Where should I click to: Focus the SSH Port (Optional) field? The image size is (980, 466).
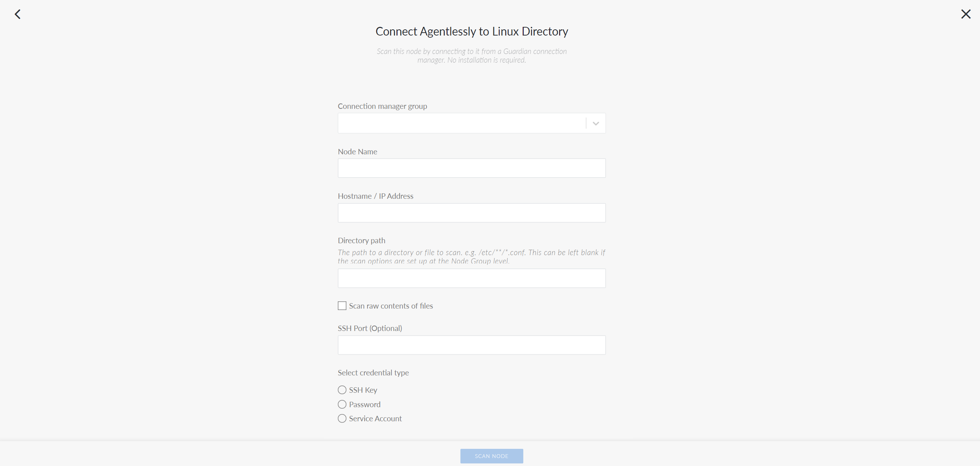tap(471, 345)
